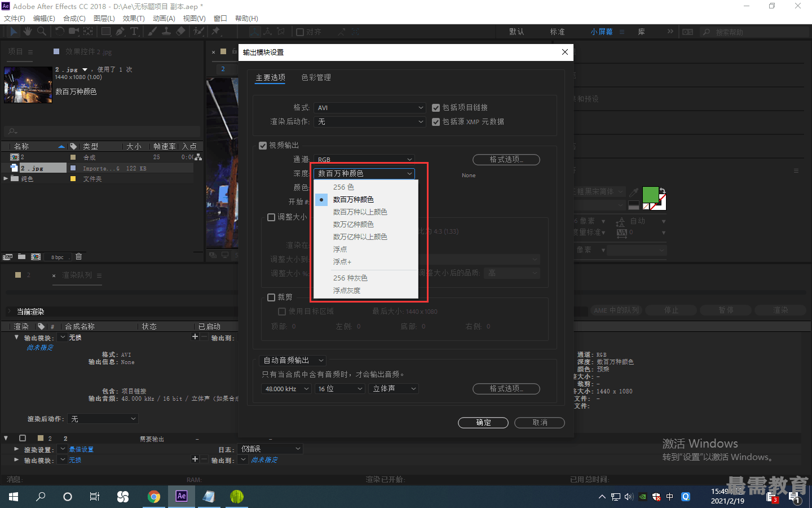Image resolution: width=812 pixels, height=508 pixels.
Task: Click the 取消 button
Action: pyautogui.click(x=540, y=423)
